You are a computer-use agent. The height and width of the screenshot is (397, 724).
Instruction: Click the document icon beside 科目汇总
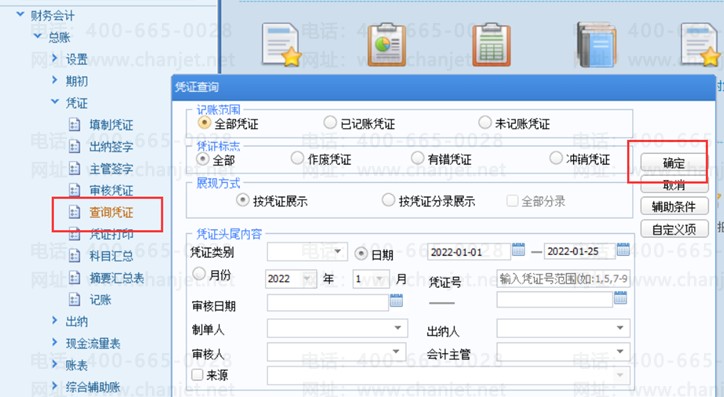74,256
